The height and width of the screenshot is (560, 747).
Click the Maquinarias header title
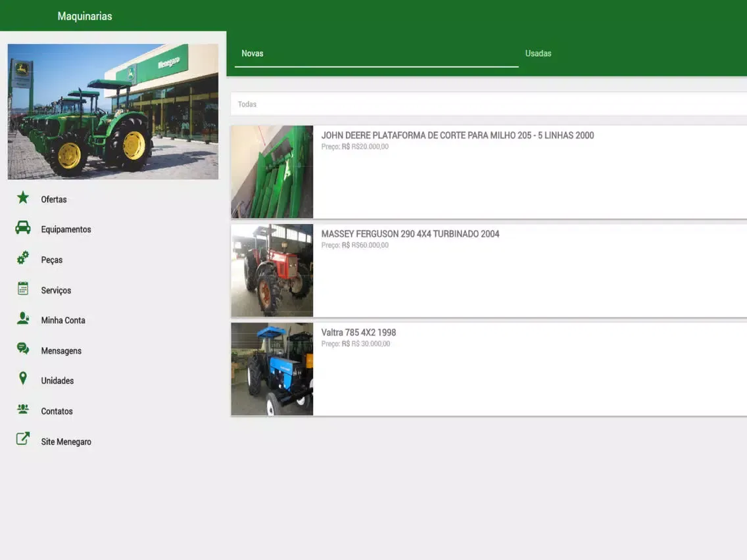coord(85,16)
